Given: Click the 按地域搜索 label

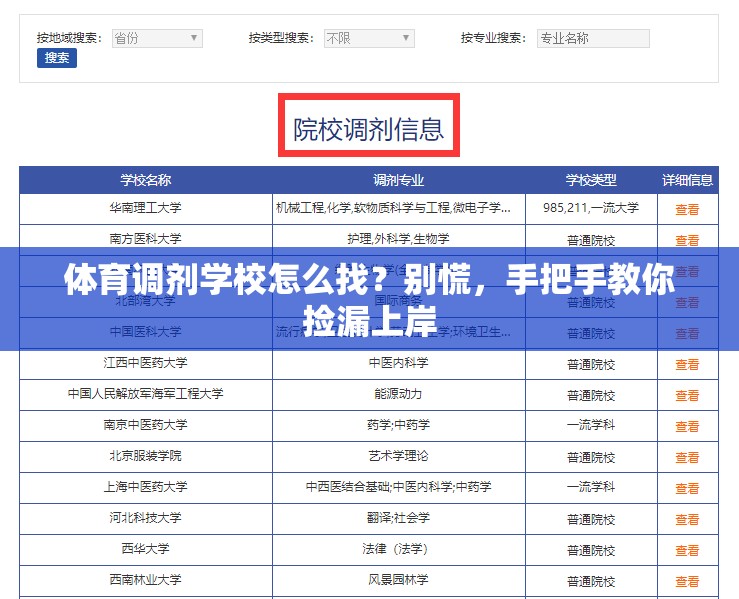Looking at the screenshot, I should [x=69, y=38].
